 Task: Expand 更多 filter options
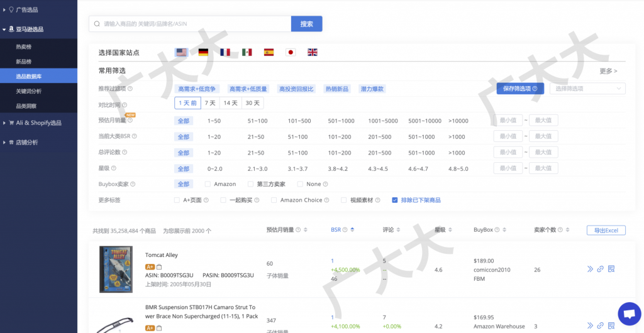pyautogui.click(x=608, y=71)
